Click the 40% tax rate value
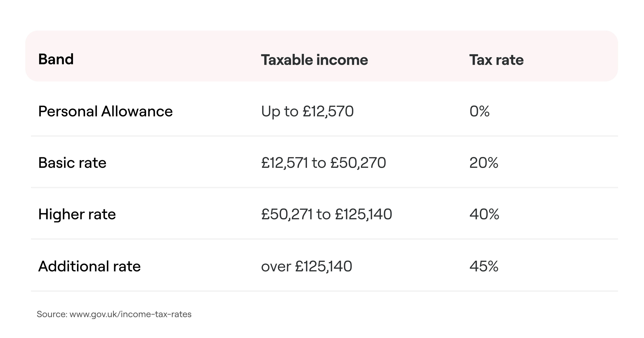Screen dimensions: 644x338 pos(484,214)
